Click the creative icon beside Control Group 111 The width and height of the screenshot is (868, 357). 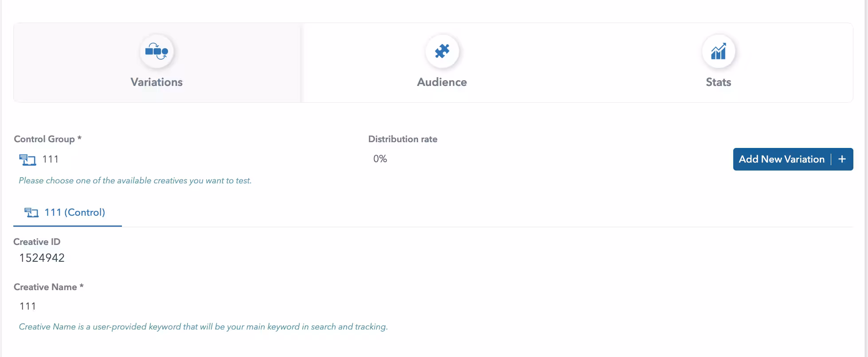27,159
